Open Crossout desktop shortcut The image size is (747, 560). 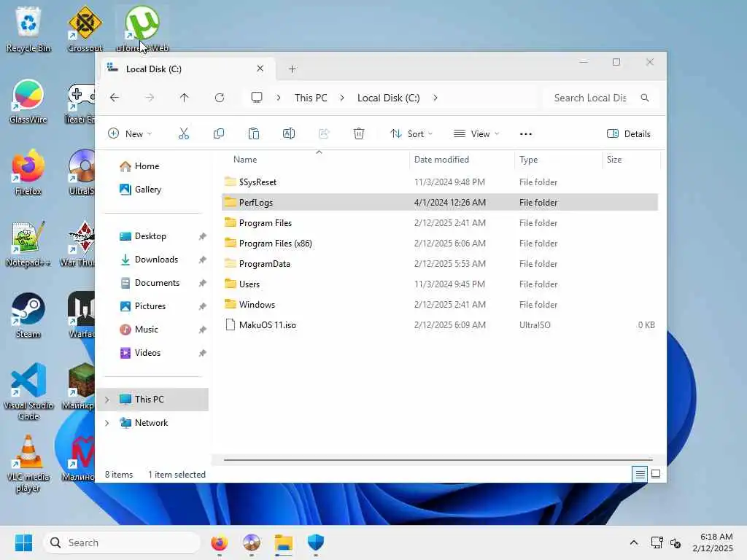(x=85, y=29)
